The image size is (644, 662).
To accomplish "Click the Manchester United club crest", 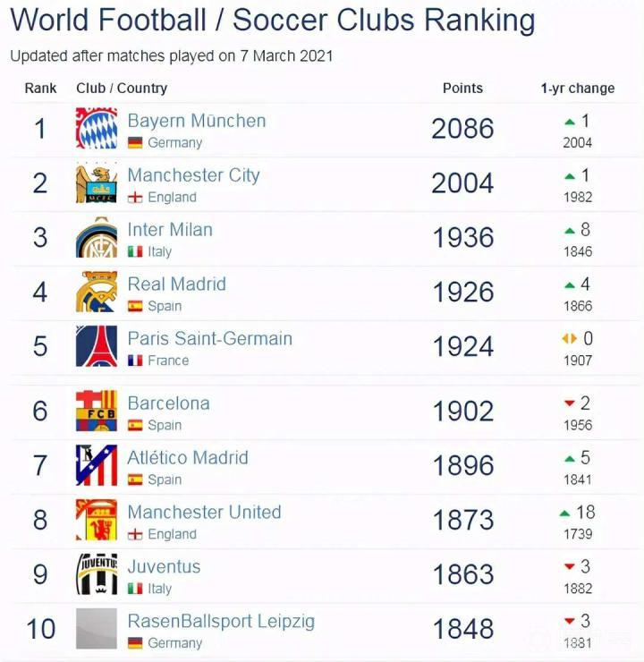I will [97, 521].
